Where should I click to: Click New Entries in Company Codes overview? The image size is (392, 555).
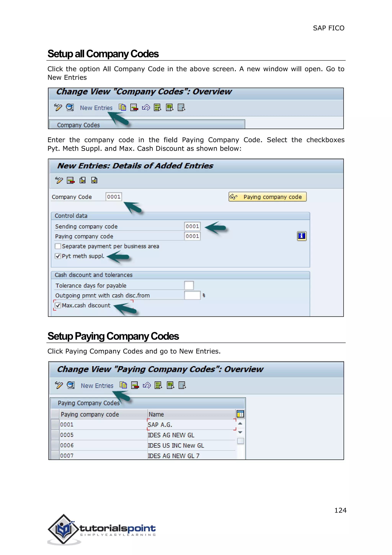coord(96,108)
